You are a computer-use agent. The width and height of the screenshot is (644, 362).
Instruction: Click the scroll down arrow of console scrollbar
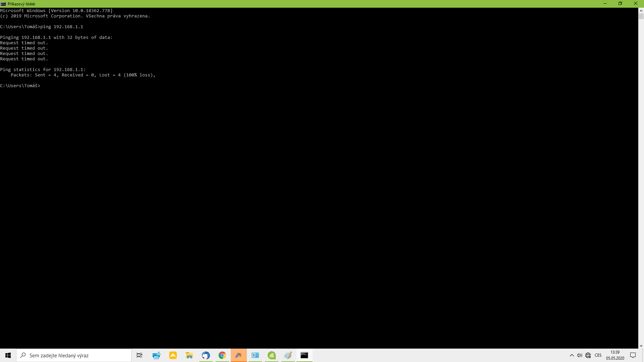click(641, 346)
